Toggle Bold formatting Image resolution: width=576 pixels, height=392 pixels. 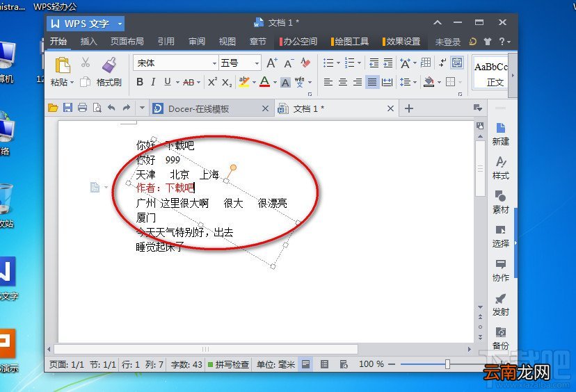pos(140,82)
